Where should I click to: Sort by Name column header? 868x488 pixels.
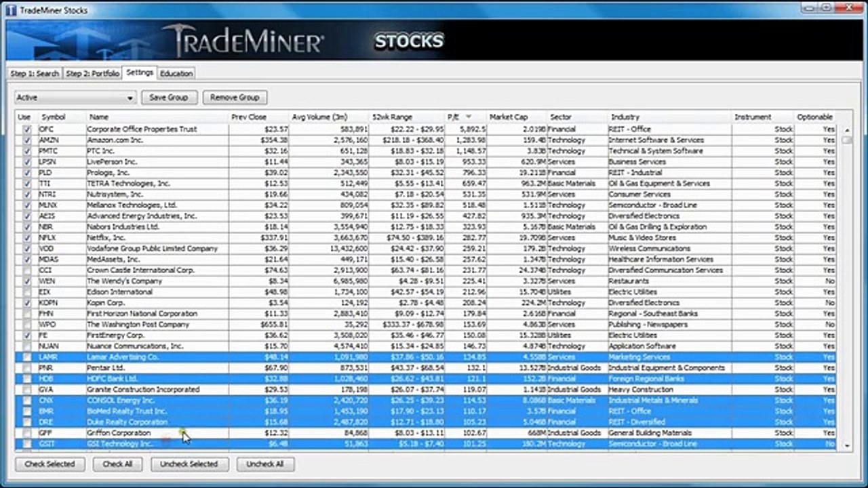tap(157, 117)
